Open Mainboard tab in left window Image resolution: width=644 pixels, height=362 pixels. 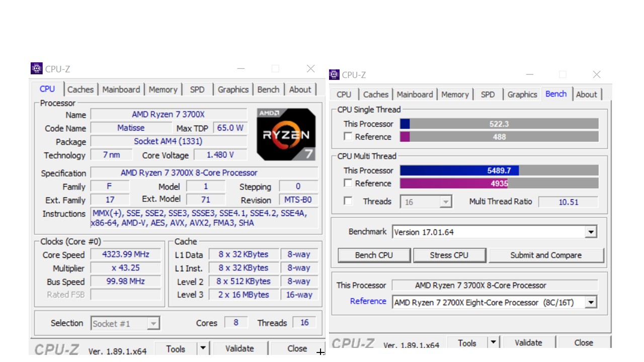[121, 89]
